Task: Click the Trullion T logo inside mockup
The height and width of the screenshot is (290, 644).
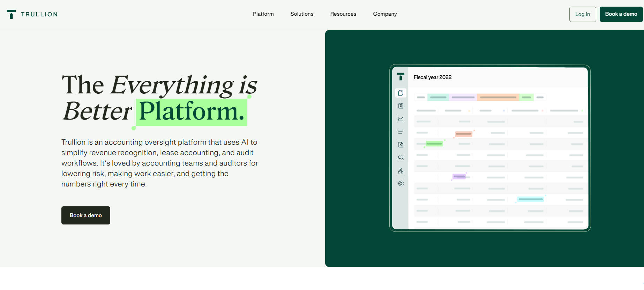Action: pos(400,77)
